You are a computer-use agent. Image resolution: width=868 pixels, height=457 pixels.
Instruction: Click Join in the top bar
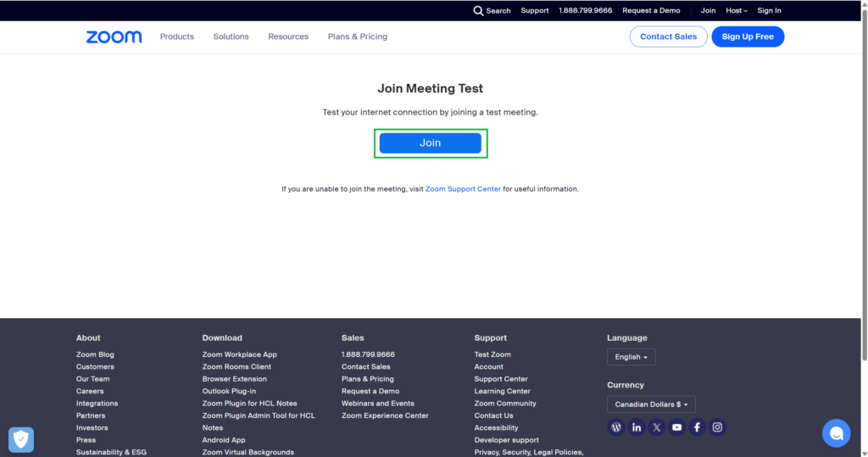pyautogui.click(x=708, y=10)
